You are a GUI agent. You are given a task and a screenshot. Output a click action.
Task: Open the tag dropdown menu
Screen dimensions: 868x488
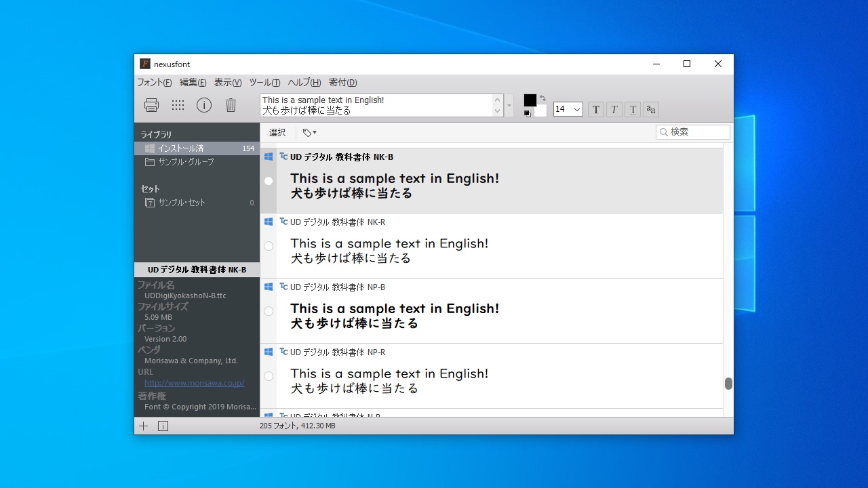click(310, 133)
